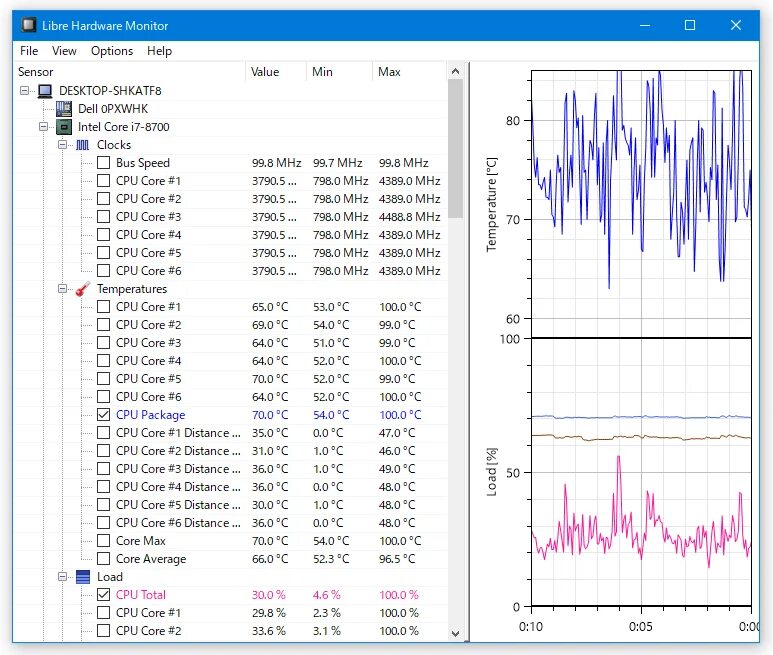Minimize the Libre Hardware Monitor window
The height and width of the screenshot is (655, 773).
click(x=645, y=25)
